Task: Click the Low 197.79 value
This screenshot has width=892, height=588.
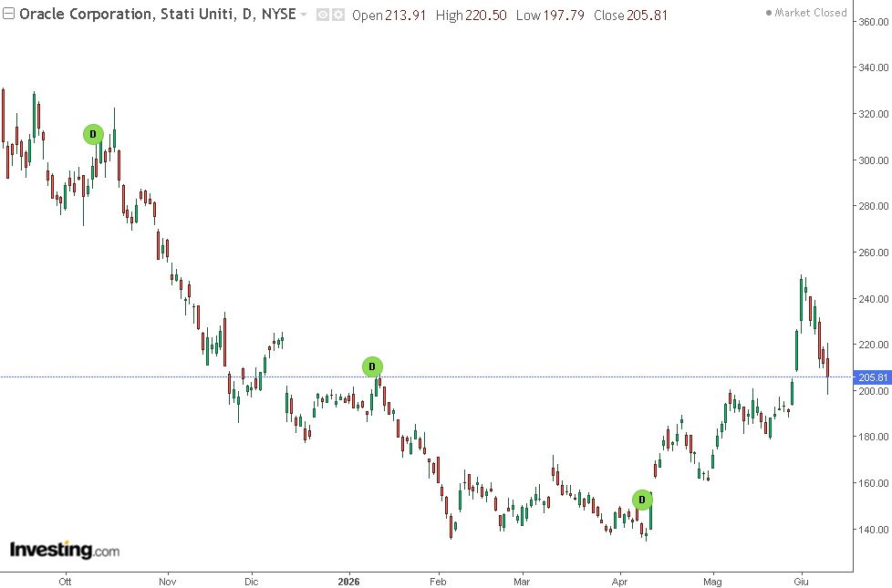Action: click(550, 15)
